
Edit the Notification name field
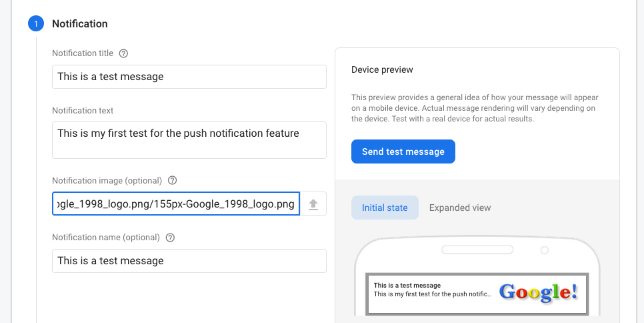tap(189, 261)
